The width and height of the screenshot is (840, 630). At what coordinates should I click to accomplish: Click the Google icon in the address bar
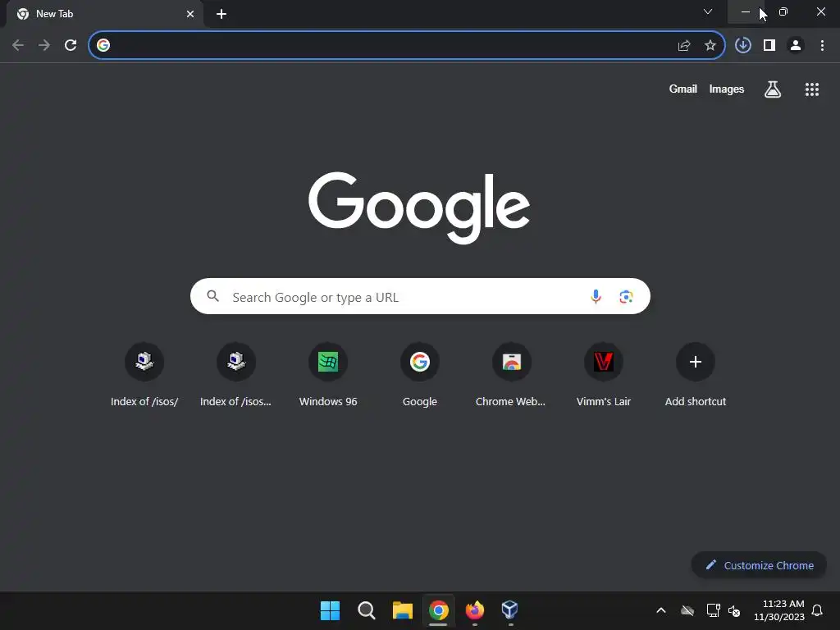click(103, 46)
